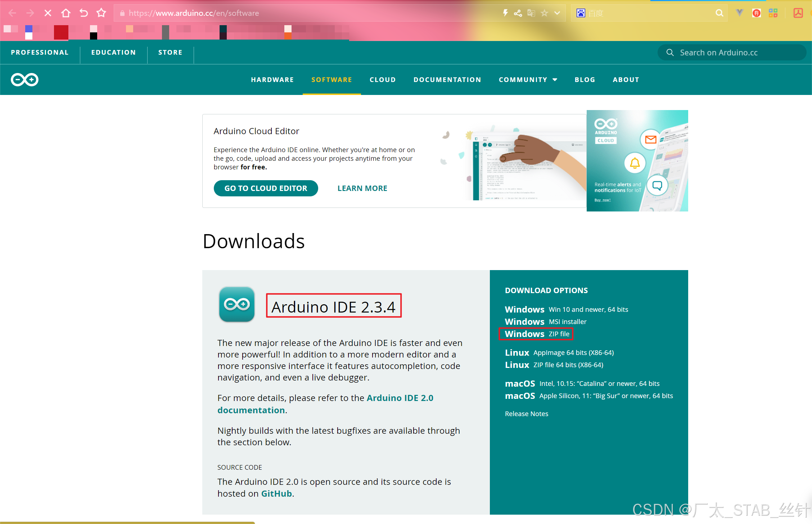The height and width of the screenshot is (524, 812).
Task: Click the red coupon icon in the toolbar
Action: (757, 13)
